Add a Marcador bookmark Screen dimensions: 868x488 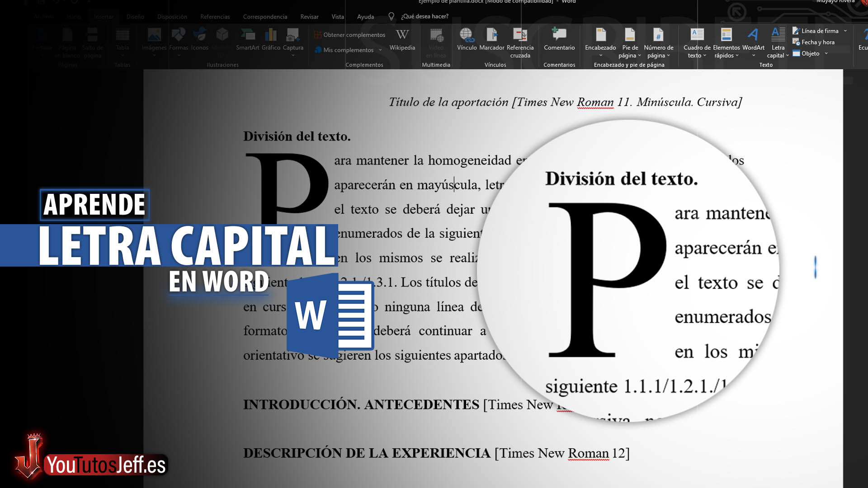coord(492,41)
